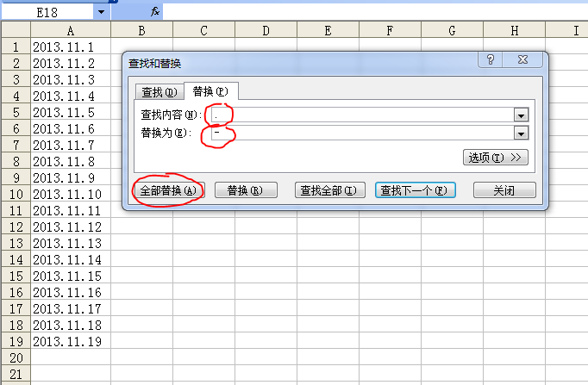Viewport: 588px width, 385px height.
Task: Click cell containing 2013.11.11
Action: point(71,210)
